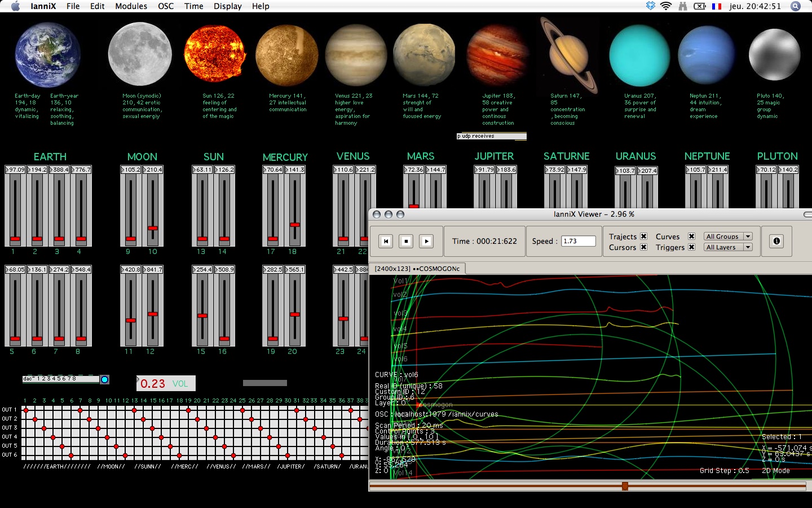Toggle the blue dac~ audio on button

pyautogui.click(x=104, y=379)
